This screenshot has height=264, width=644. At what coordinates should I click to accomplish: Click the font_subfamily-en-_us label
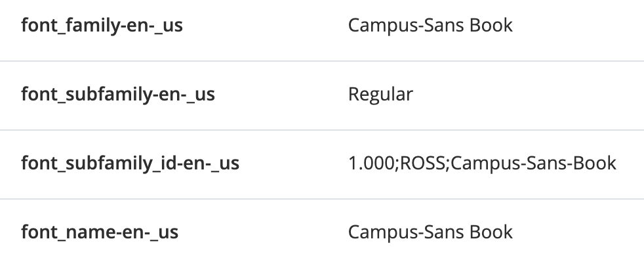[x=118, y=95]
